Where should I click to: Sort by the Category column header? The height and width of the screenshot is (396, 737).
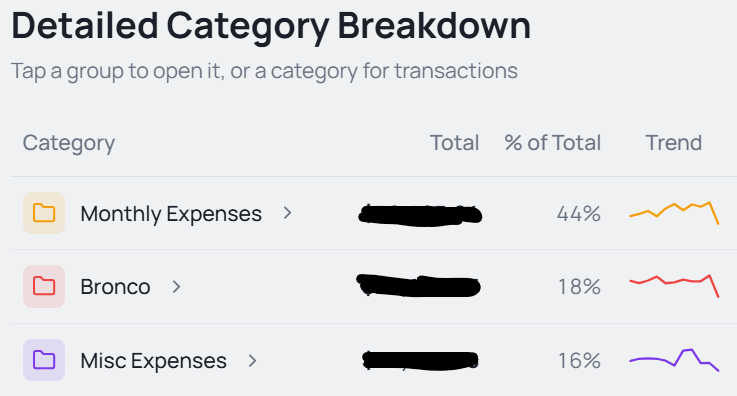[69, 143]
